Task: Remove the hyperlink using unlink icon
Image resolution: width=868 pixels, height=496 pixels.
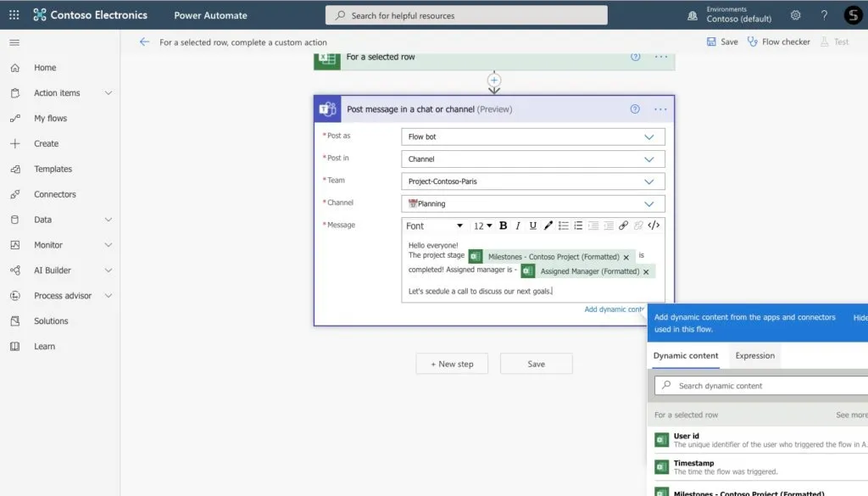Action: coord(638,226)
